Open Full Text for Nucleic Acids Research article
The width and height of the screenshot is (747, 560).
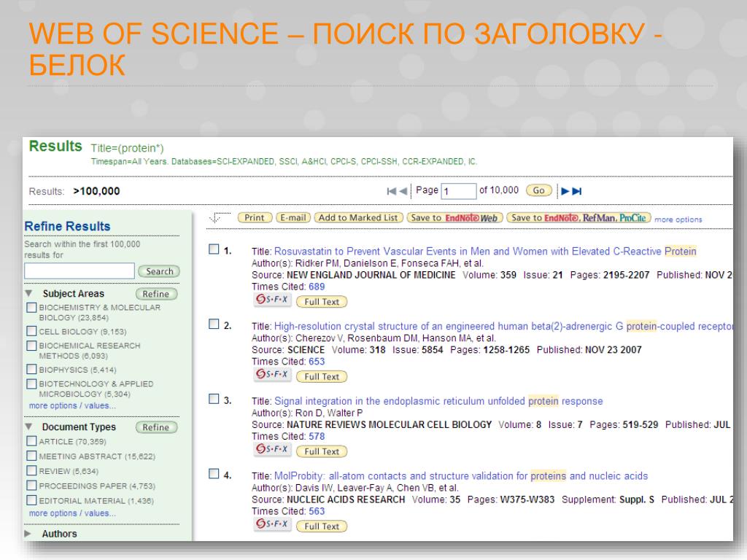tap(322, 526)
